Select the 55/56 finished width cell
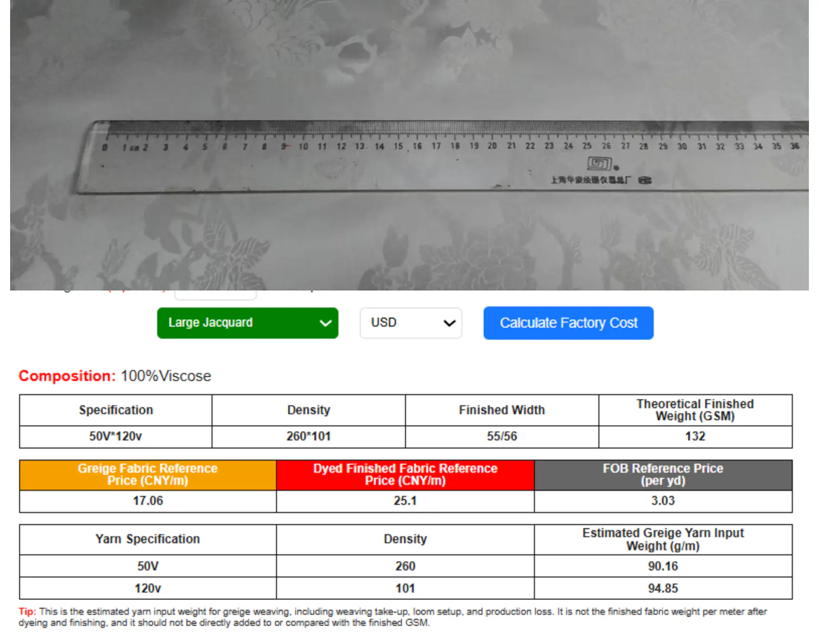819x644 pixels. [x=502, y=437]
